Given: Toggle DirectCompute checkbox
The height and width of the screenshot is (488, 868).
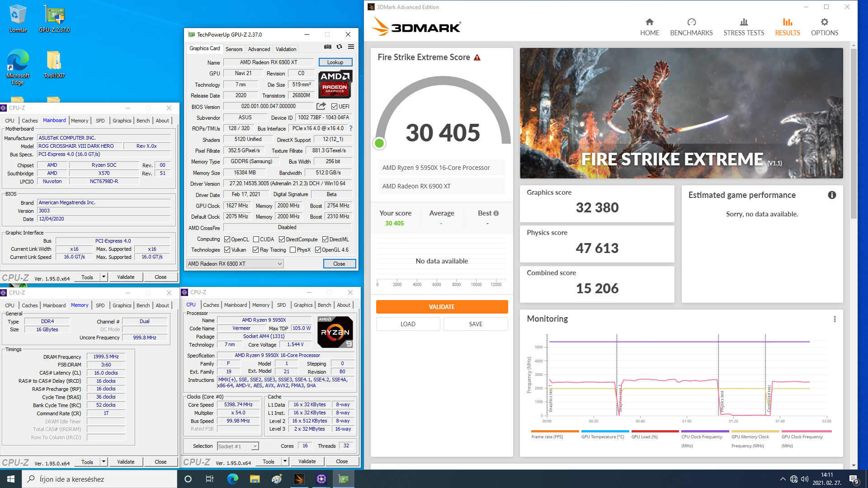Looking at the screenshot, I should 282,239.
